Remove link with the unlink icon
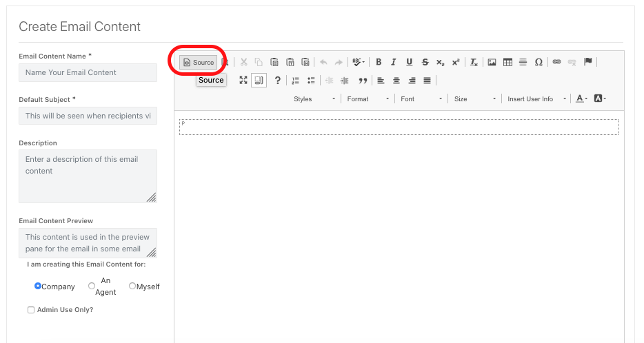644x343 pixels. click(572, 62)
